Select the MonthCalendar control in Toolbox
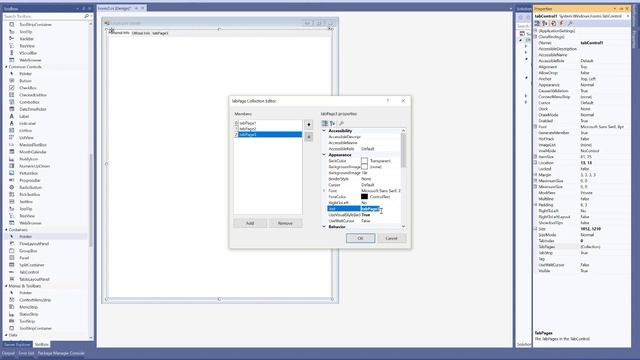Viewport: 640px width, 360px height. (x=33, y=152)
